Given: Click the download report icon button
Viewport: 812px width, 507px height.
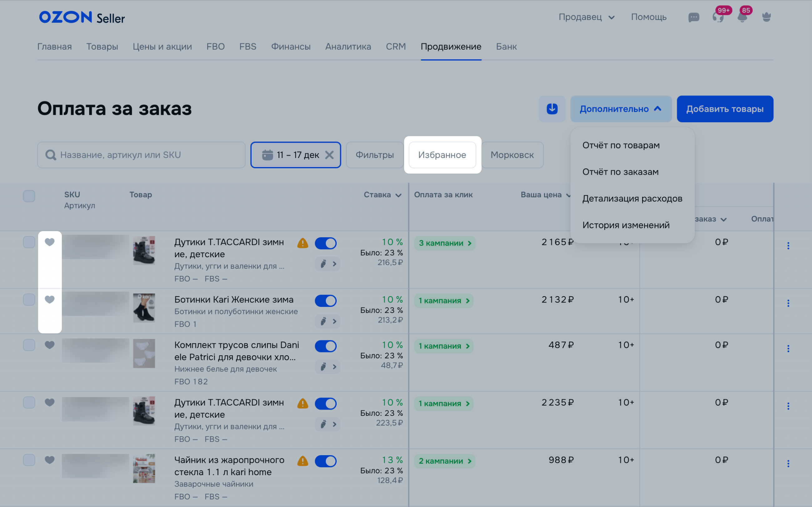Looking at the screenshot, I should [552, 109].
